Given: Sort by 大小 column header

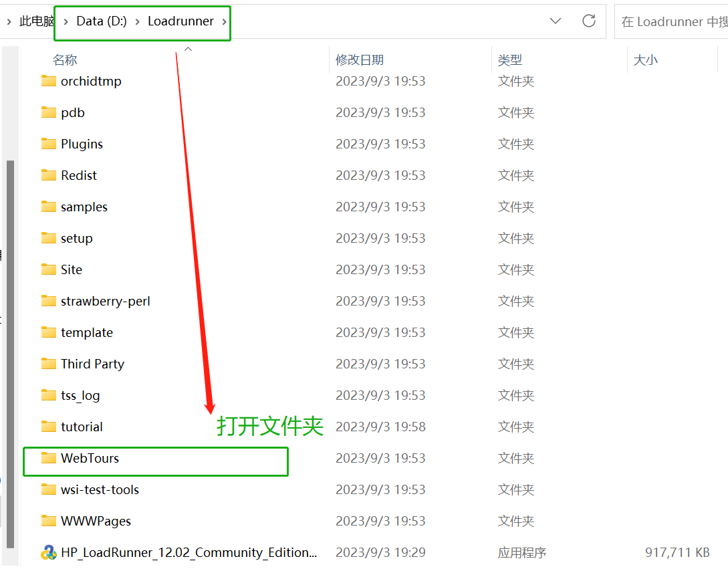Looking at the screenshot, I should (645, 60).
